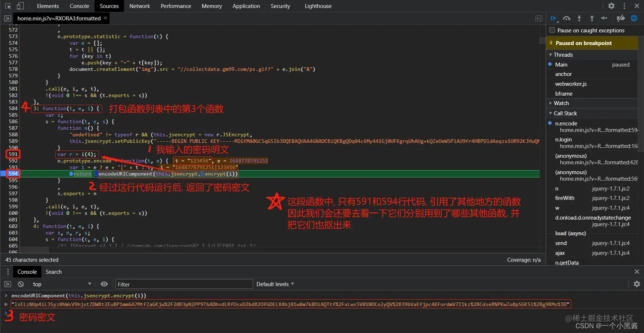Toggle the debugger sidebar pane icon
The width and height of the screenshot is (644, 333).
tap(539, 18)
